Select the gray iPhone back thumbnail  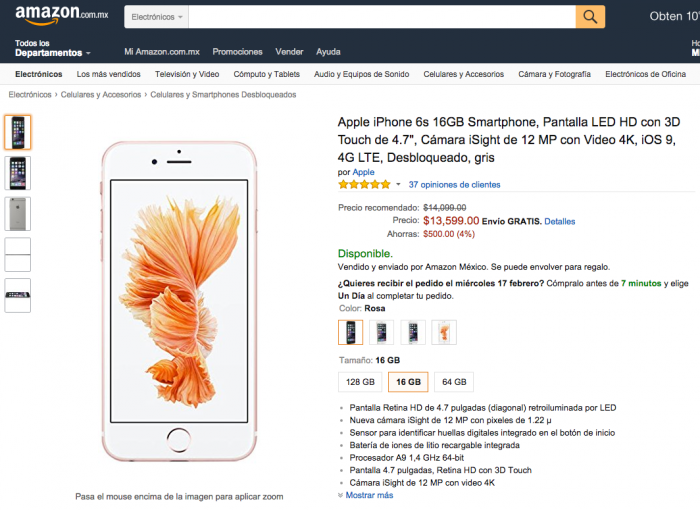[18, 214]
